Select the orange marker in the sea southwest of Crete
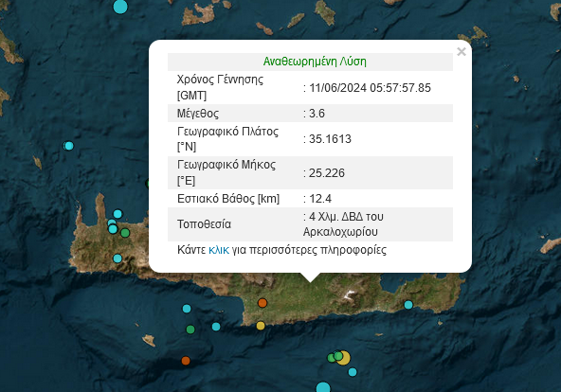This screenshot has width=561, height=392. tap(186, 361)
